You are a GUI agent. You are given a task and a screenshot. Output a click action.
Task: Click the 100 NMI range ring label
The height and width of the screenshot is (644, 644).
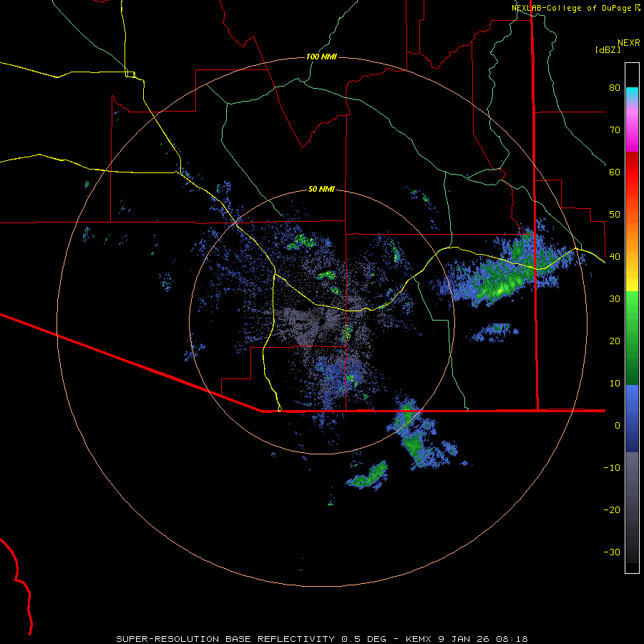click(321, 57)
